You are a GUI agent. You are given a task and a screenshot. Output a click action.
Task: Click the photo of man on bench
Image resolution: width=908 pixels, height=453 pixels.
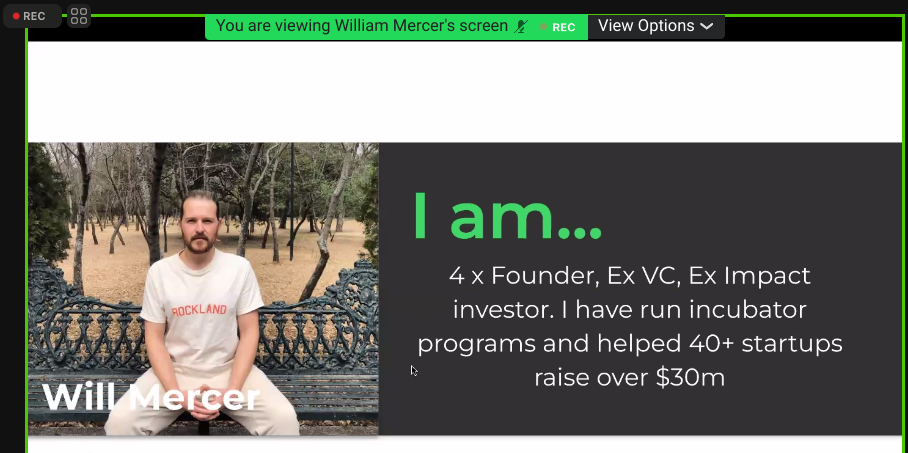pos(203,288)
